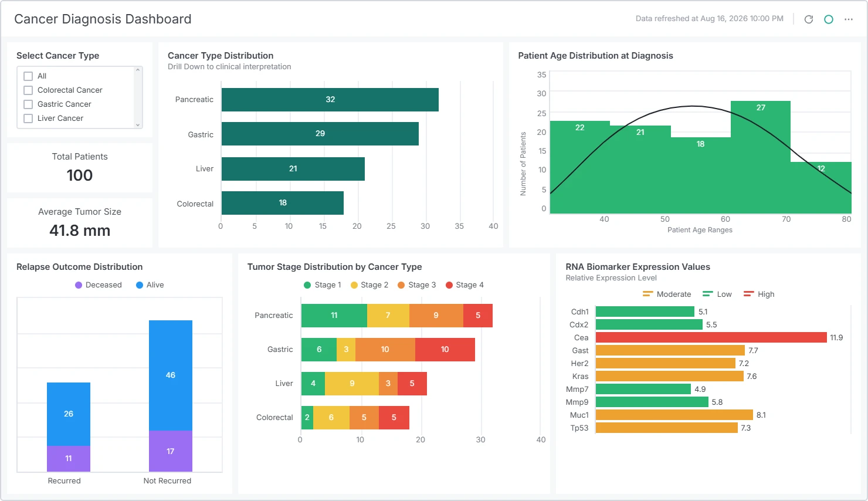Click the Data refreshed timestamp text

[710, 19]
